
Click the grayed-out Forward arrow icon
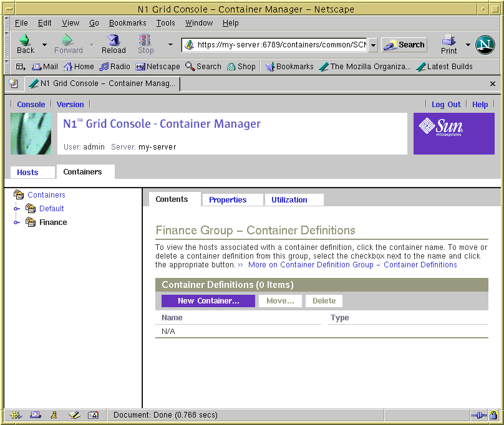point(68,44)
